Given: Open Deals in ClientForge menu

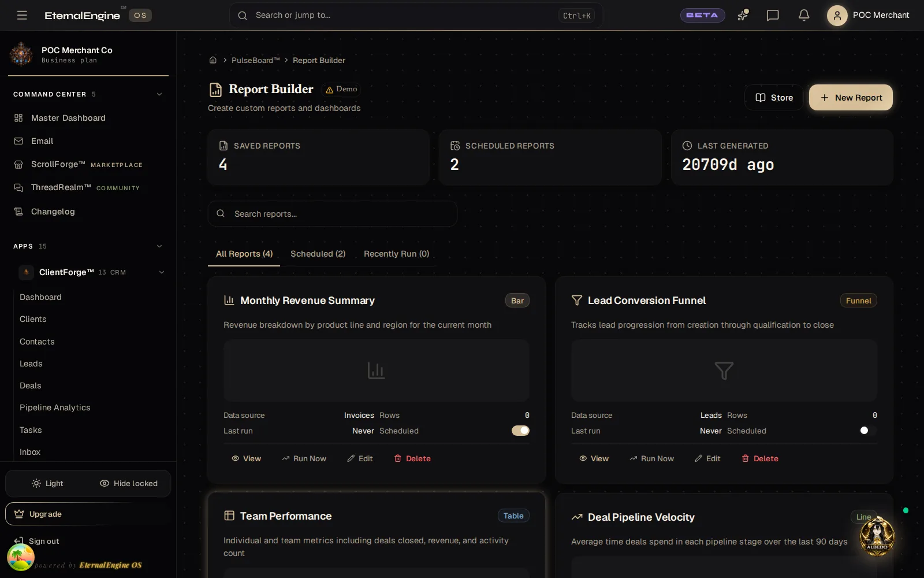Looking at the screenshot, I should (x=31, y=386).
